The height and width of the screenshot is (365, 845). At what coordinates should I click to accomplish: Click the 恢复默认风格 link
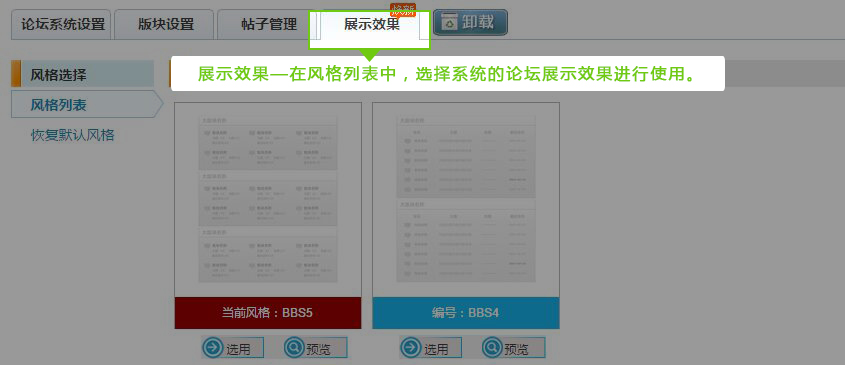coord(73,135)
